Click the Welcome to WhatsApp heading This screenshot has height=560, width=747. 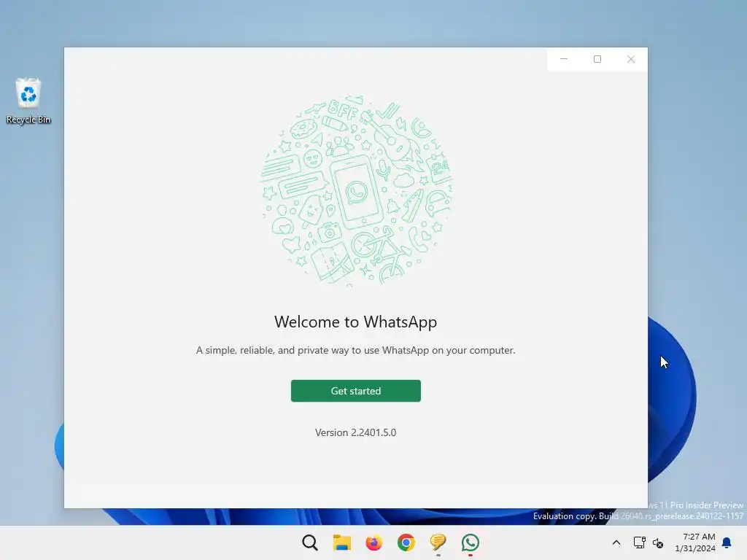tap(355, 322)
